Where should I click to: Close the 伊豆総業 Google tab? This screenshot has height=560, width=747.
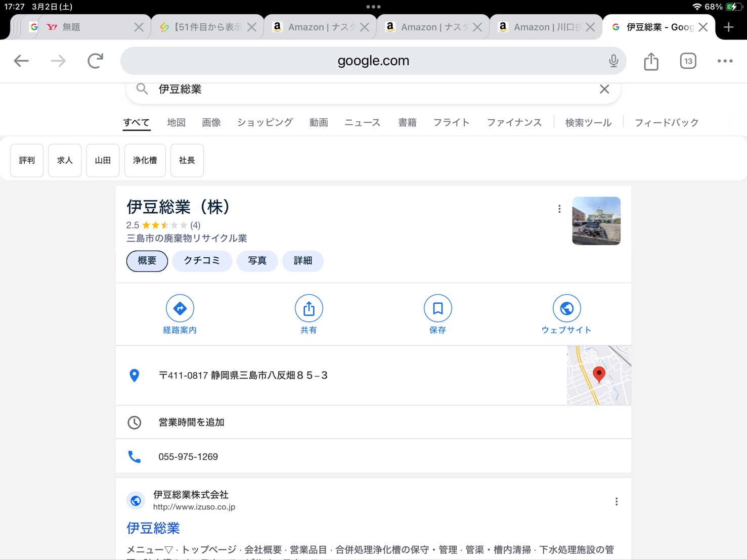(x=703, y=27)
